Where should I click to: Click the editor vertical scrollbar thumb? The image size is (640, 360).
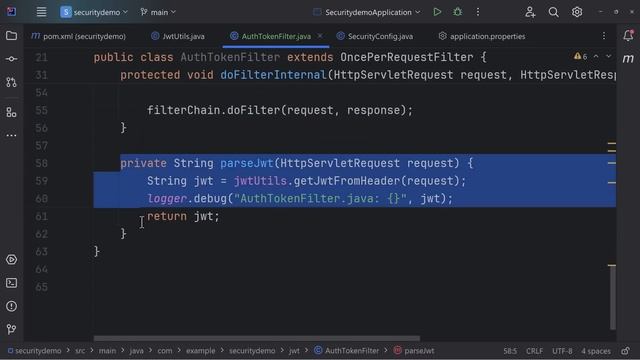pyautogui.click(x=612, y=298)
